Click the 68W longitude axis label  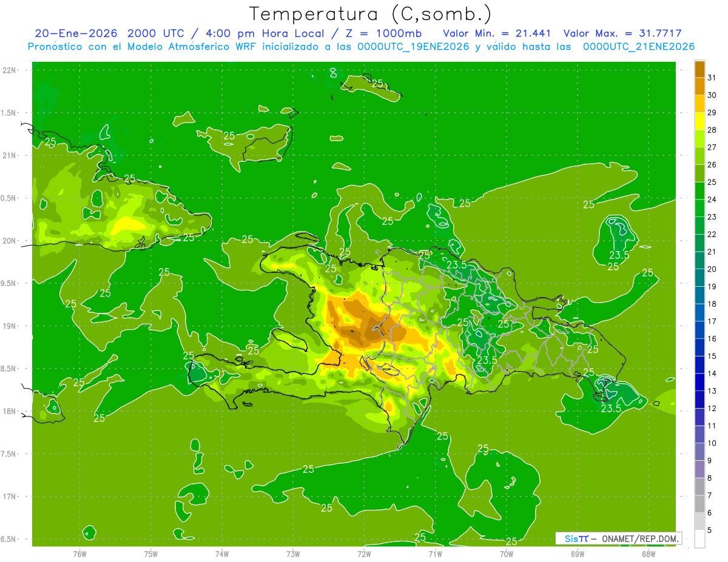649,554
